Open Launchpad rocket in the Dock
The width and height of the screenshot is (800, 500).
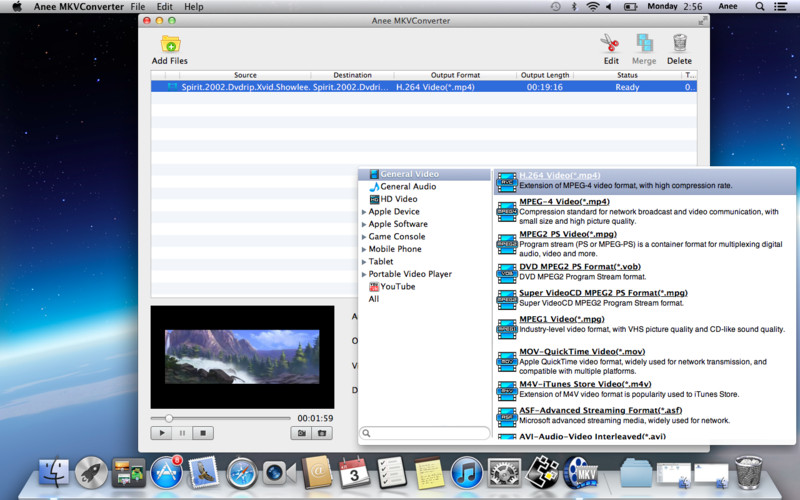(91, 472)
